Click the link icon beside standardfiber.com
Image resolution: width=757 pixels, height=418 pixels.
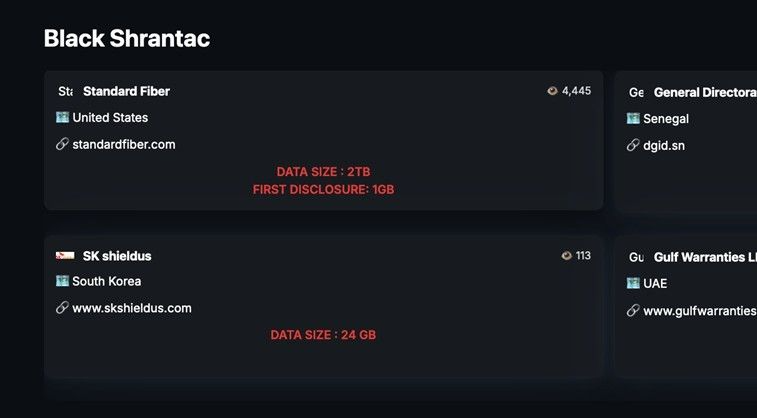[62, 144]
